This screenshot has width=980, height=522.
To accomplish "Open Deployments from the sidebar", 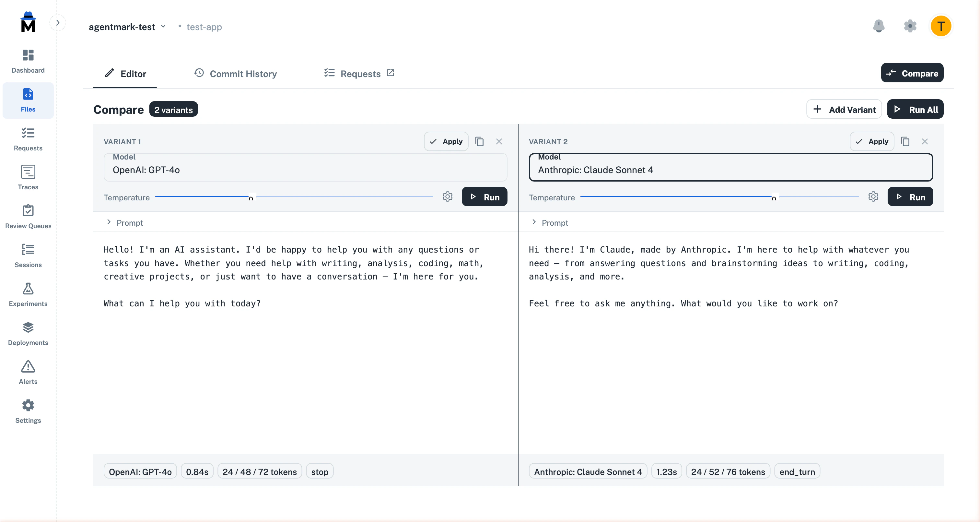I will pos(28,332).
